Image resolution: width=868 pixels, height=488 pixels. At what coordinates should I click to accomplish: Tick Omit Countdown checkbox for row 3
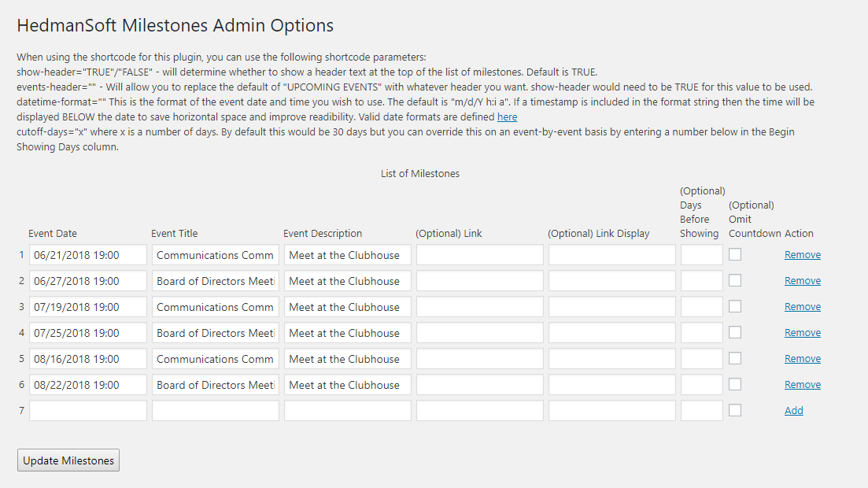point(734,306)
